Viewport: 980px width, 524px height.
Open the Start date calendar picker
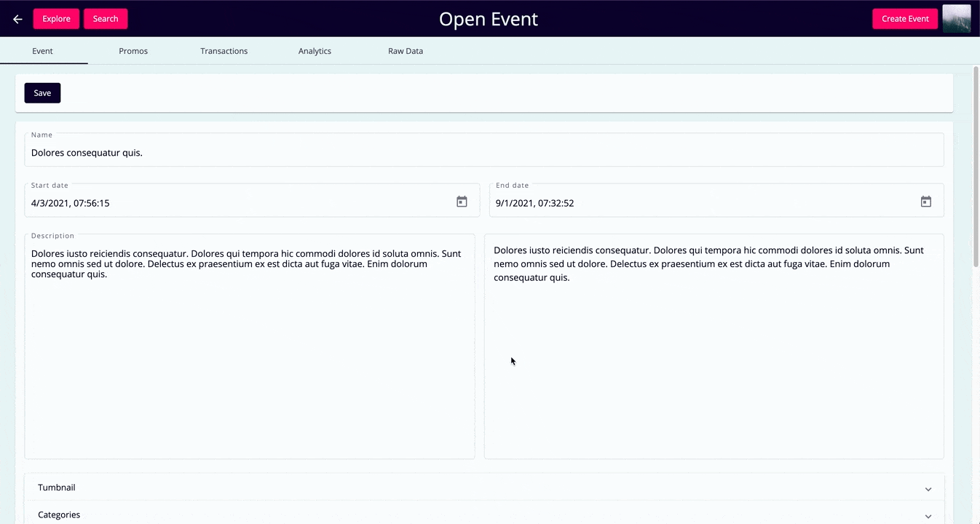[462, 202]
